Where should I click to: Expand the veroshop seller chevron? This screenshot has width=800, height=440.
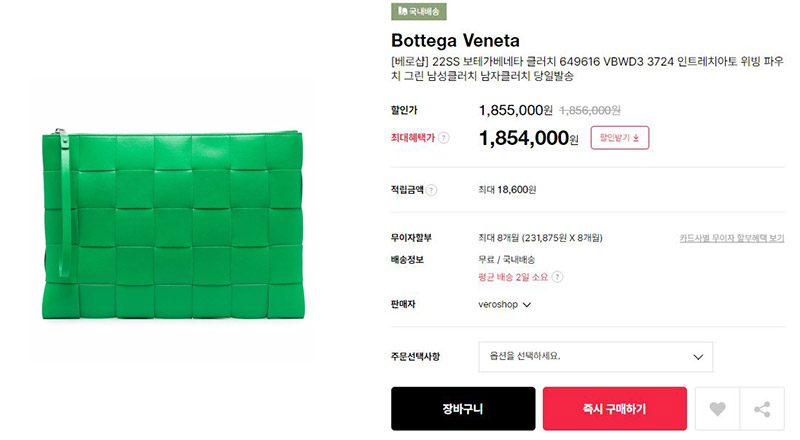(x=527, y=305)
